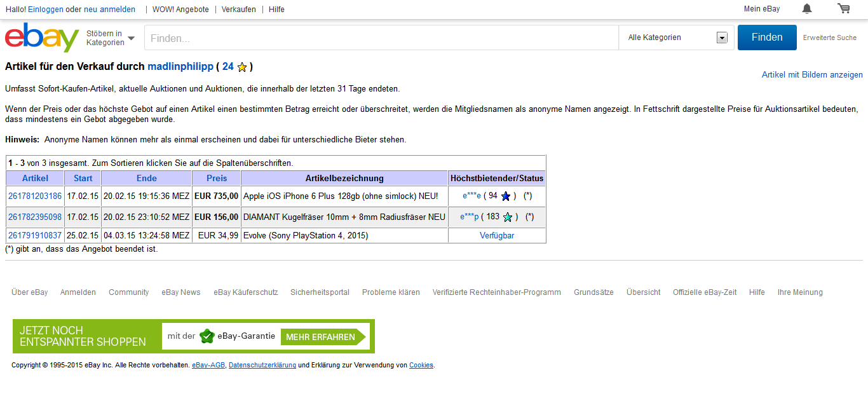Open WOW! Angebote in top navigation
Image resolution: width=868 pixels, height=403 pixels.
coord(180,10)
